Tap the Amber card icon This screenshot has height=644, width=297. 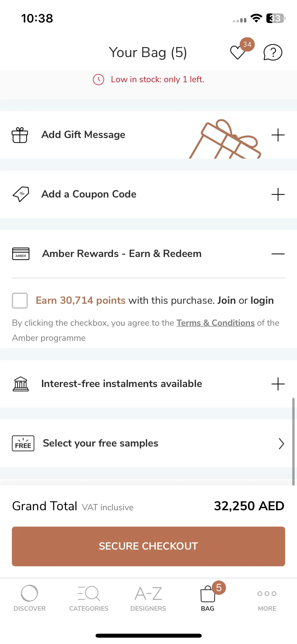point(21,254)
